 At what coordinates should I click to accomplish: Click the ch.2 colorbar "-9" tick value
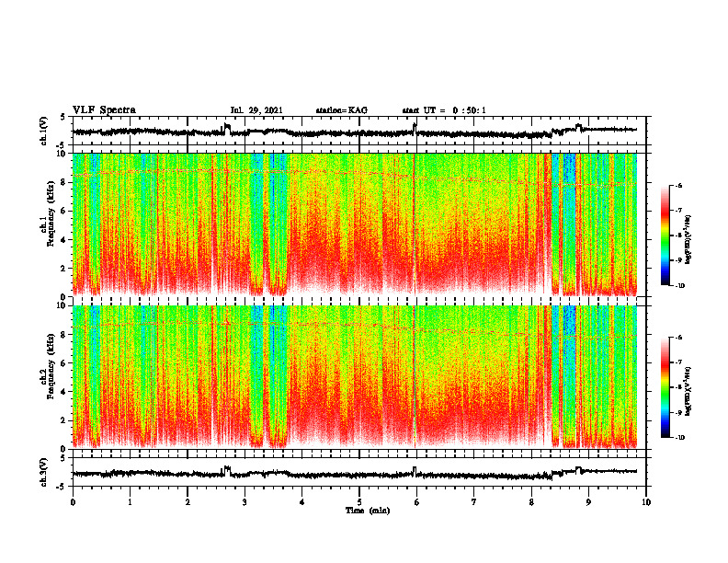678,412
